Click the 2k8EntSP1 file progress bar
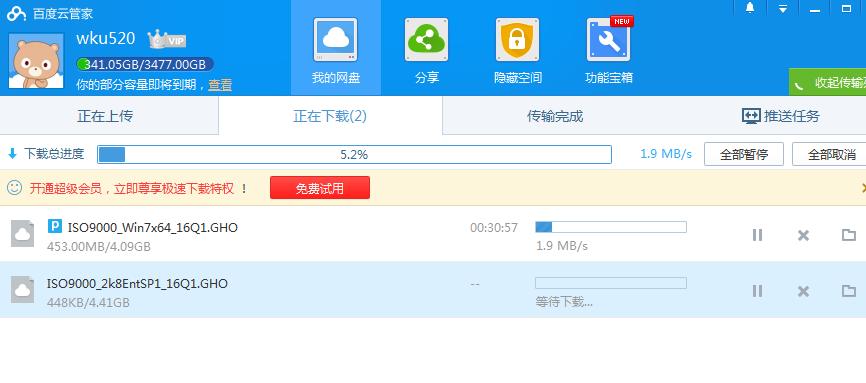The height and width of the screenshot is (383, 866). tap(611, 283)
